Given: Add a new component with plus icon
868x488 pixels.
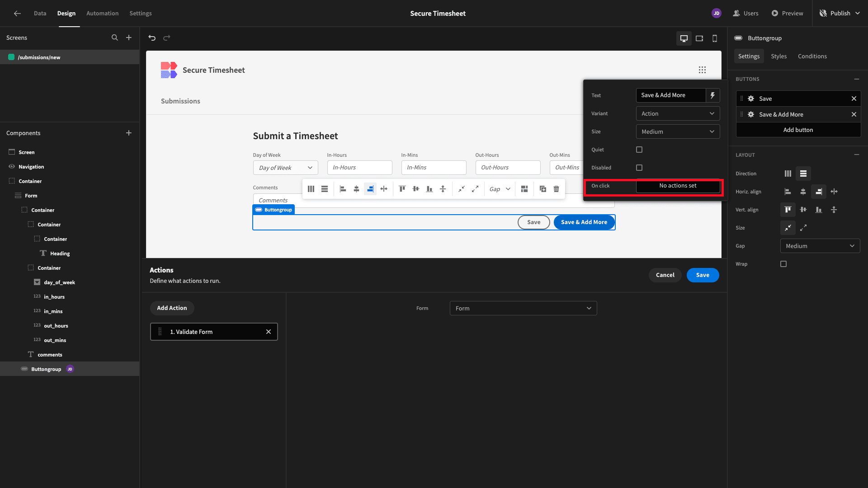Looking at the screenshot, I should (x=129, y=133).
